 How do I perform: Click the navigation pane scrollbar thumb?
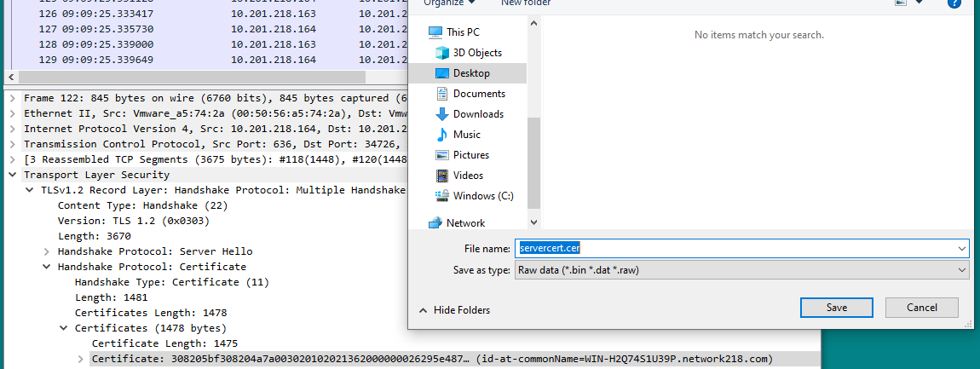coord(533,163)
